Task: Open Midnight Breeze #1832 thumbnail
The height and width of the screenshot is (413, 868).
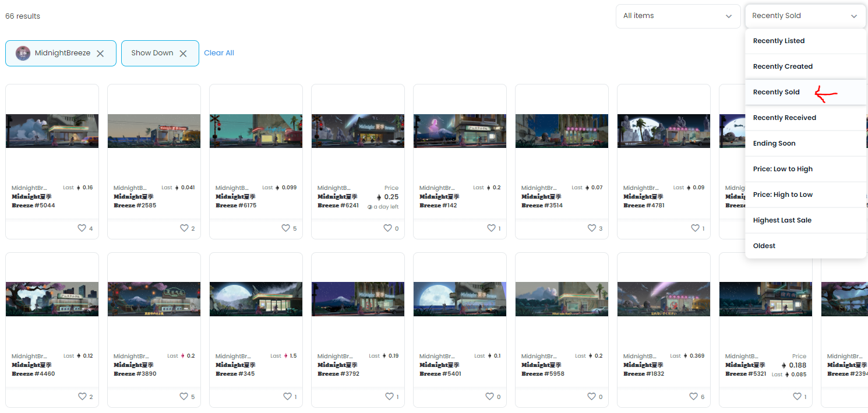Action: pyautogui.click(x=664, y=299)
